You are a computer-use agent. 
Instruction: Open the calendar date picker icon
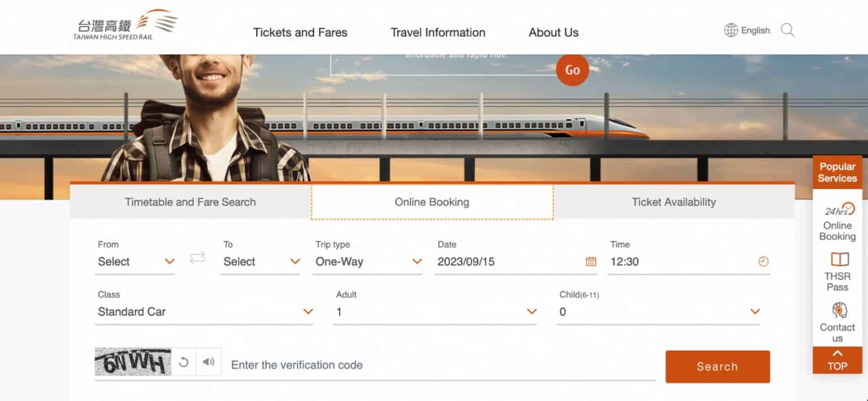pos(590,261)
